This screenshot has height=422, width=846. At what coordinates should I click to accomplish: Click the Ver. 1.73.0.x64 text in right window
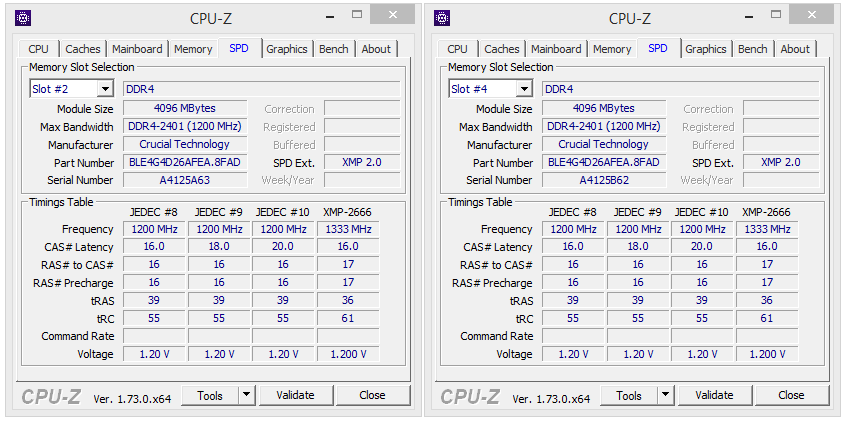pyautogui.click(x=551, y=399)
